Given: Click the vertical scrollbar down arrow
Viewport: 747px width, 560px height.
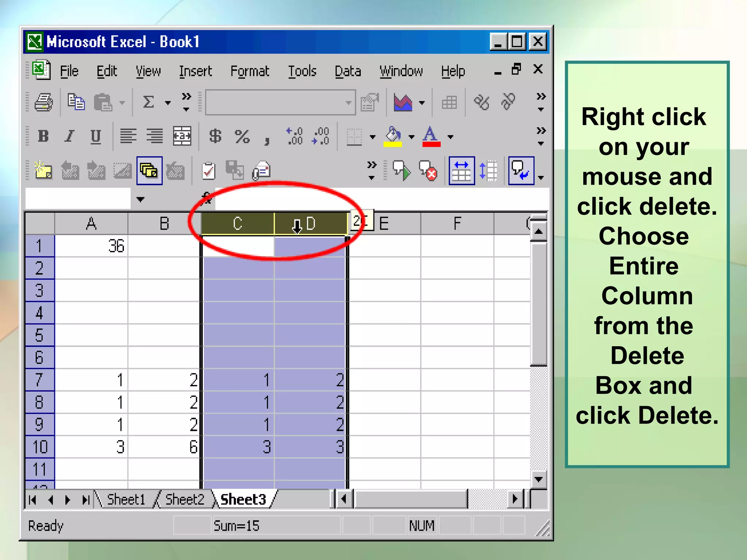Looking at the screenshot, I should pyautogui.click(x=538, y=479).
